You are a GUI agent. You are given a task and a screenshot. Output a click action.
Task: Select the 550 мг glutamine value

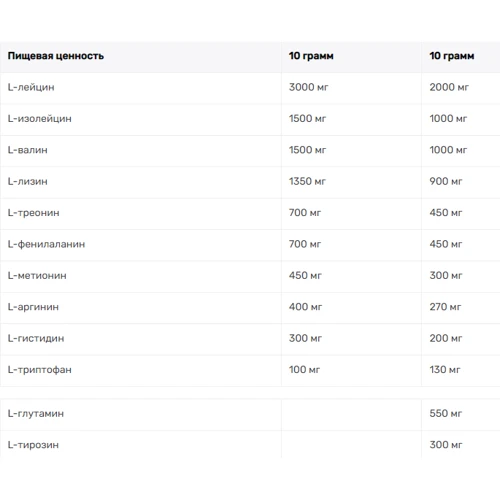coord(446,414)
